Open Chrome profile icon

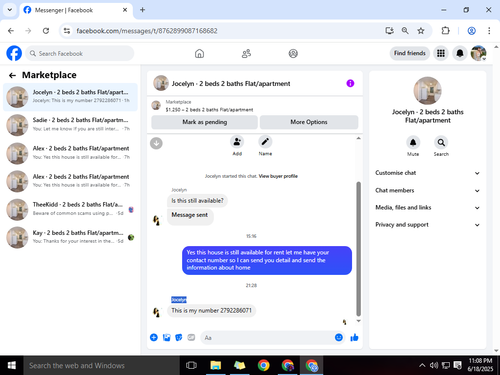[x=471, y=31]
